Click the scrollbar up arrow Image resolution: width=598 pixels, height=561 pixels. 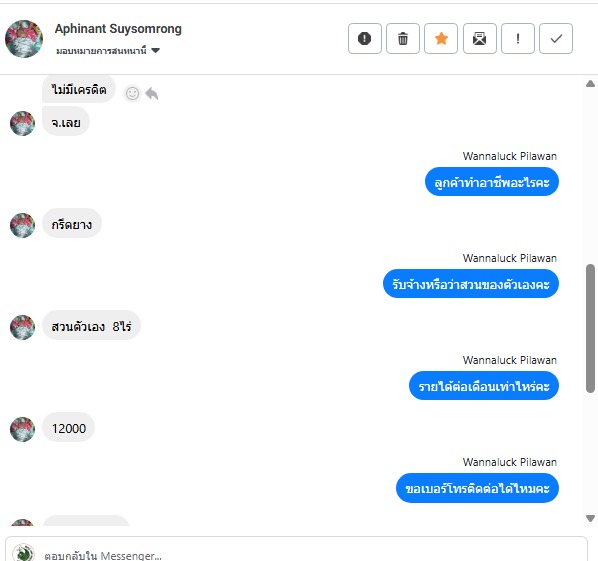tap(590, 84)
